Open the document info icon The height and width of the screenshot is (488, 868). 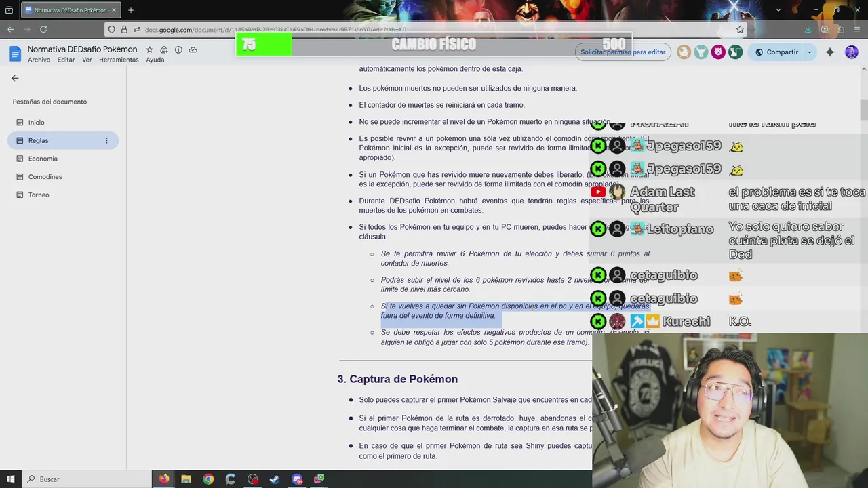[x=178, y=49]
